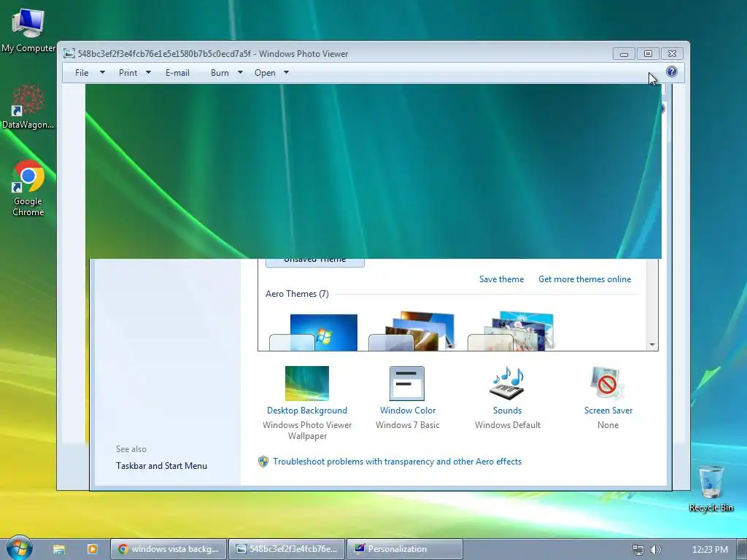747x560 pixels.
Task: Open My Computer desktop icon
Action: 28,29
